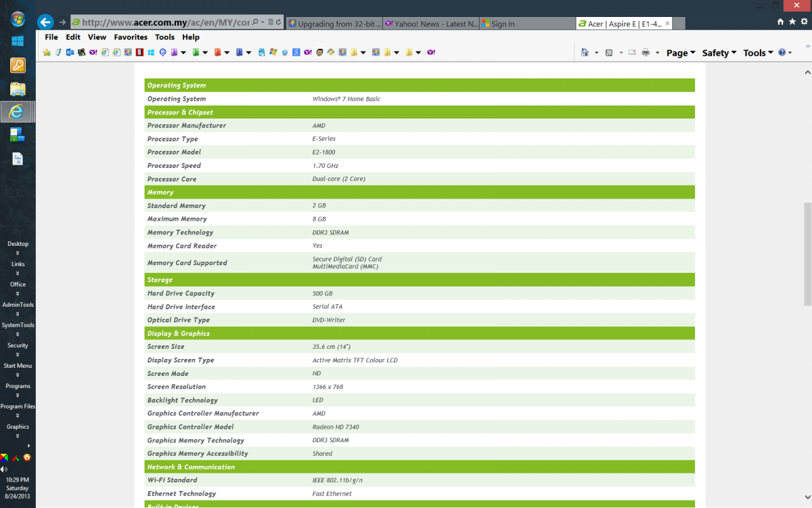Open the Programs taskbar toolbar
The height and width of the screenshot is (508, 812).
(x=18, y=386)
